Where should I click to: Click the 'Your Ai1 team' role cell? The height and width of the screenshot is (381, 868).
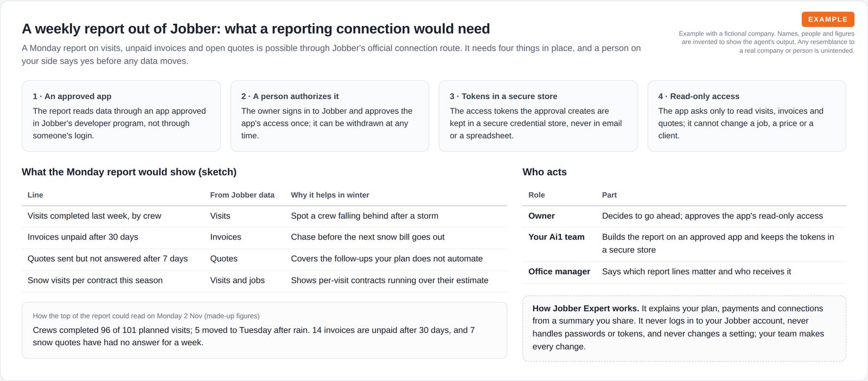[x=557, y=237]
